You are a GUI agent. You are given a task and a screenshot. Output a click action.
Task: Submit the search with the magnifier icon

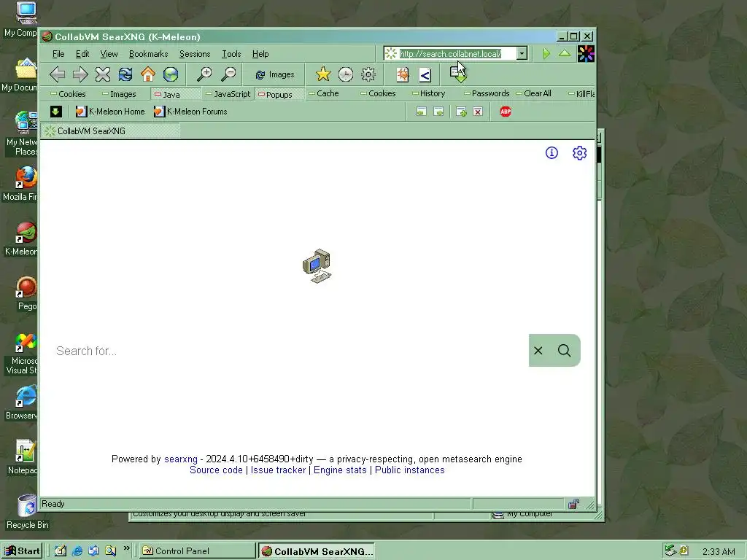(565, 351)
